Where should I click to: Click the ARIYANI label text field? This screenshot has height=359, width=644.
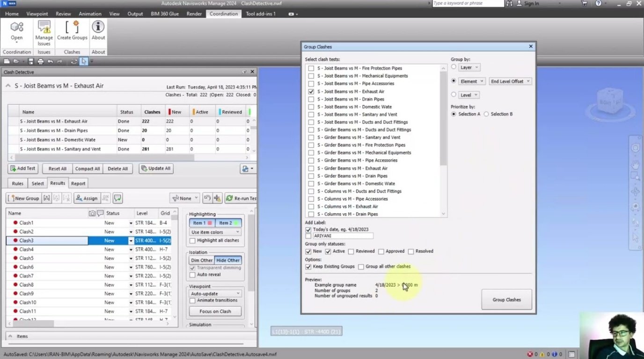343,236
